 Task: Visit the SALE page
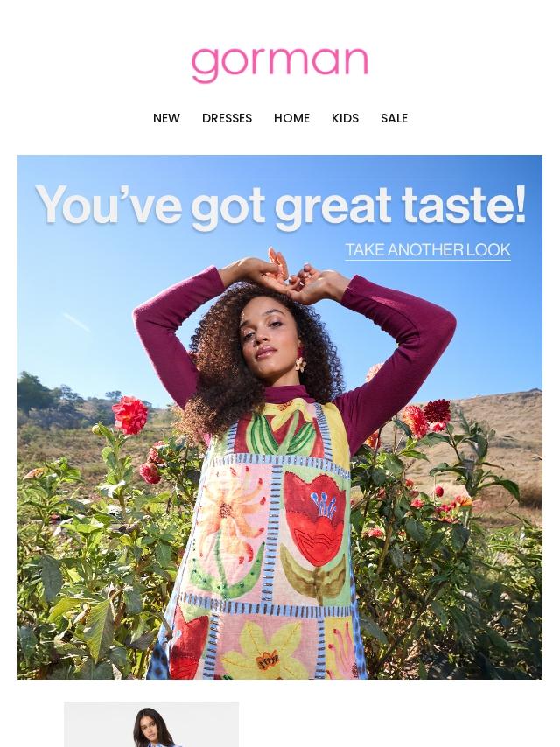[394, 118]
